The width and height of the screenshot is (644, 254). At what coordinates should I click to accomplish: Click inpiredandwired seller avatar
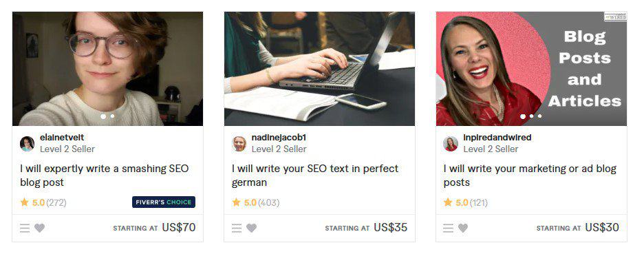[x=451, y=144]
